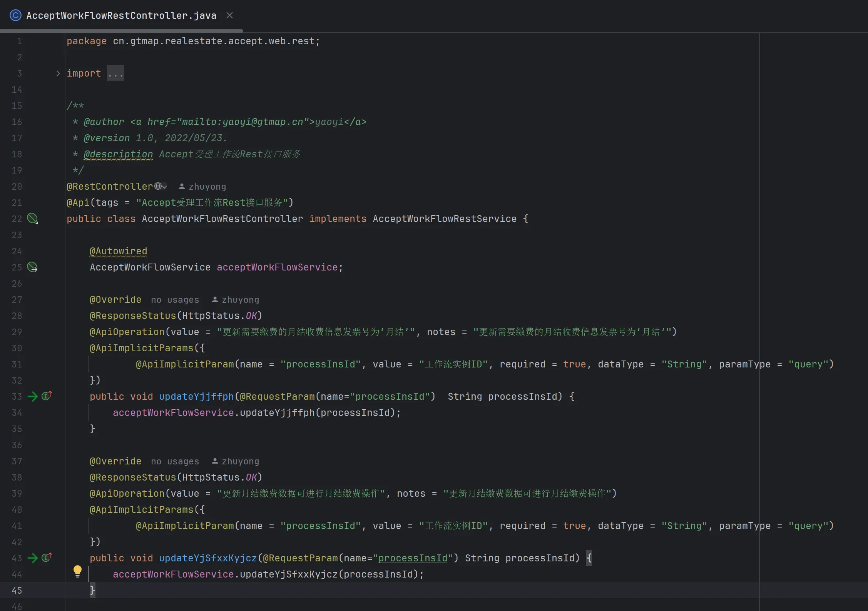Open the dropdown arrow after the @RestController globe
868x611 pixels.
[x=165, y=187]
